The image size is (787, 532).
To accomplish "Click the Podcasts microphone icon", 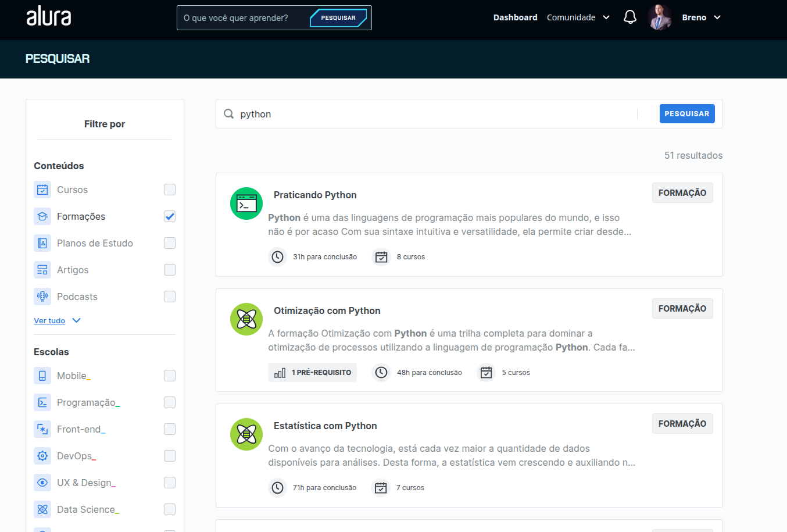I will click(42, 297).
